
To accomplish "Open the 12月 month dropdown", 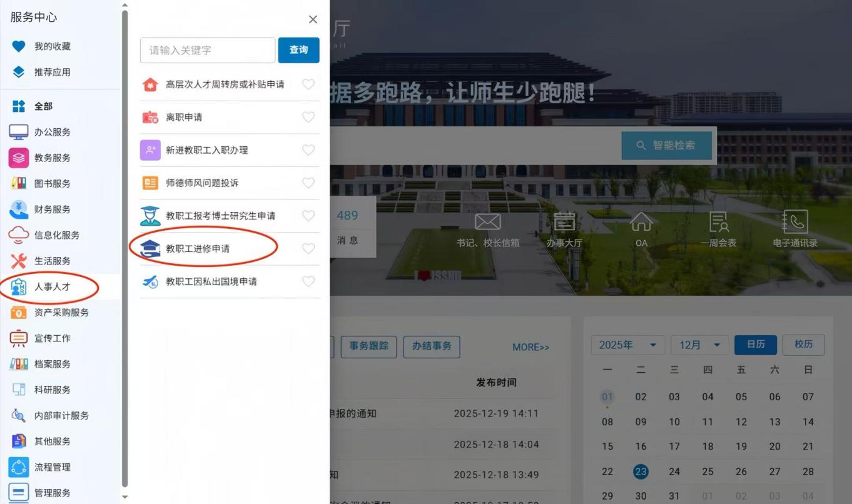I will pos(699,345).
